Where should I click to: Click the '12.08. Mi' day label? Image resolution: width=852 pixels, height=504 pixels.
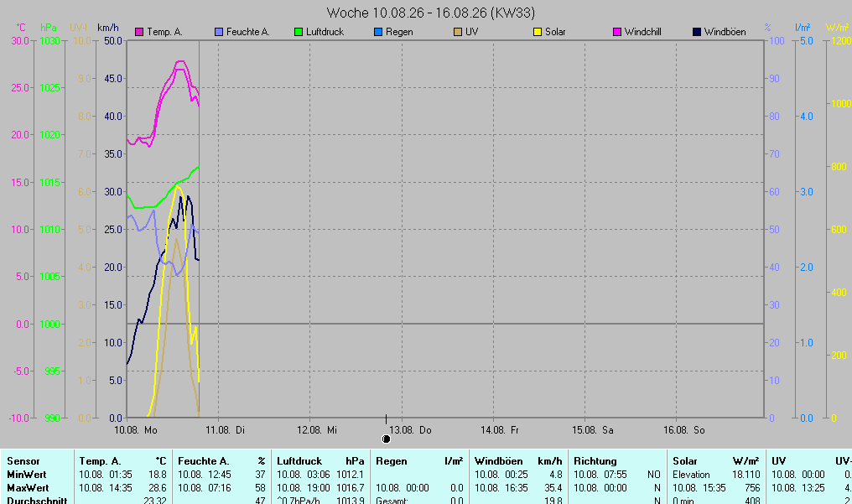(317, 430)
